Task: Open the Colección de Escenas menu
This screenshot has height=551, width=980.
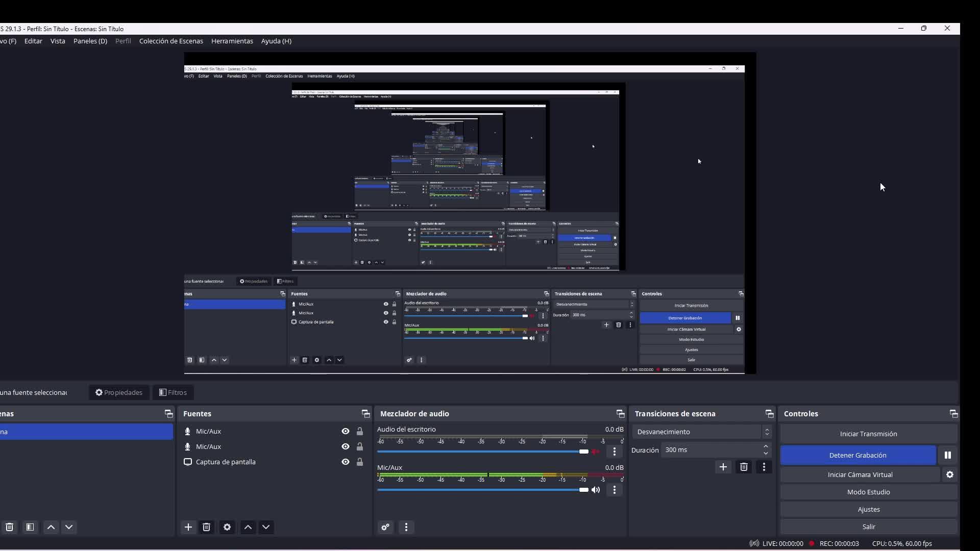Action: [171, 41]
